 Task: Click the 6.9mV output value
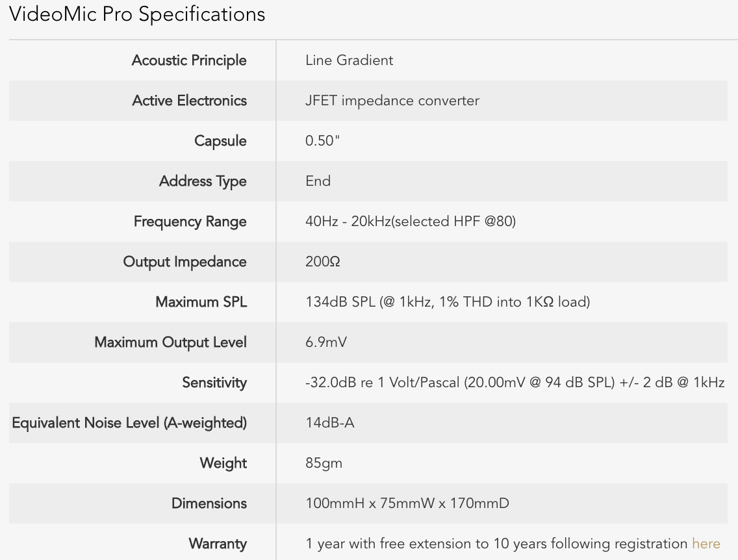click(325, 342)
